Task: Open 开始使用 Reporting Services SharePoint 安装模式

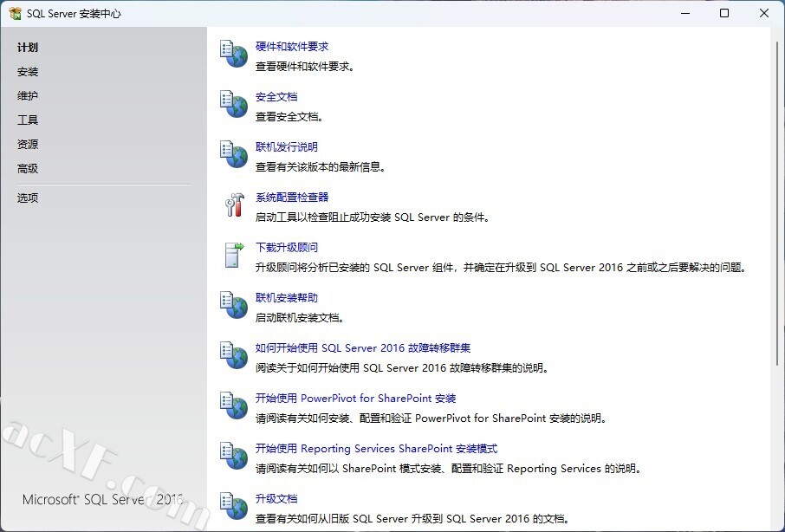Action: (377, 449)
